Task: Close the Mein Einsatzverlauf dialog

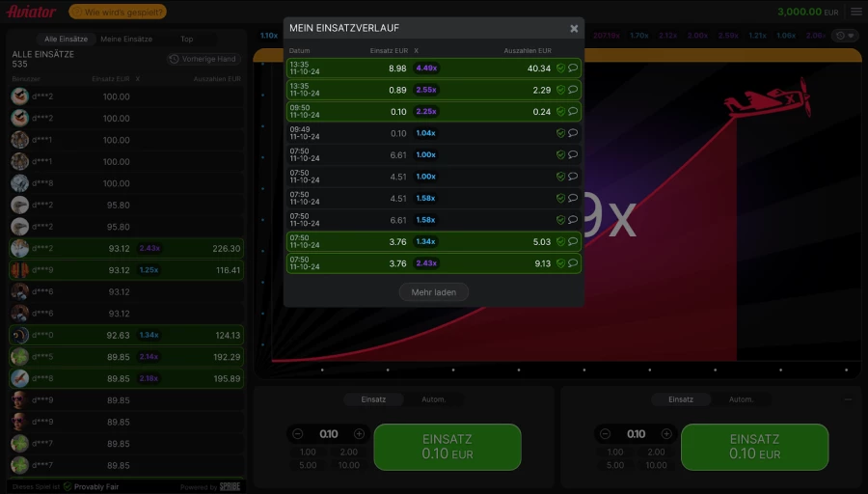Action: coord(574,28)
